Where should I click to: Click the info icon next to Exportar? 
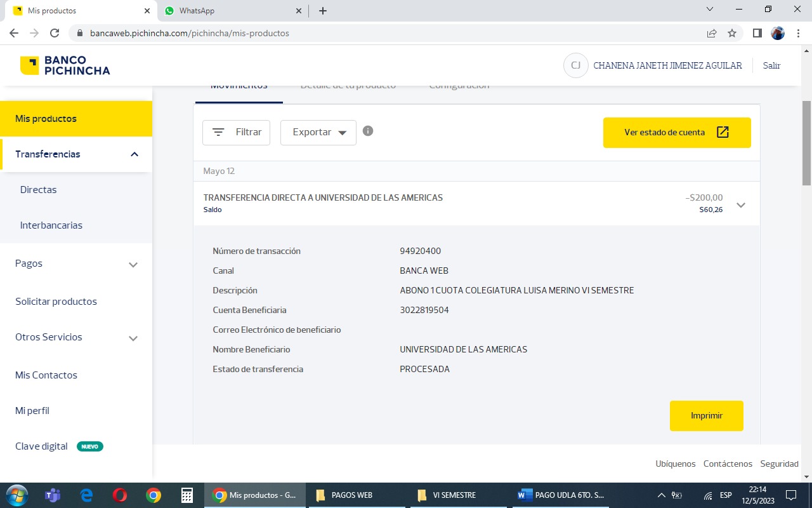pos(368,131)
